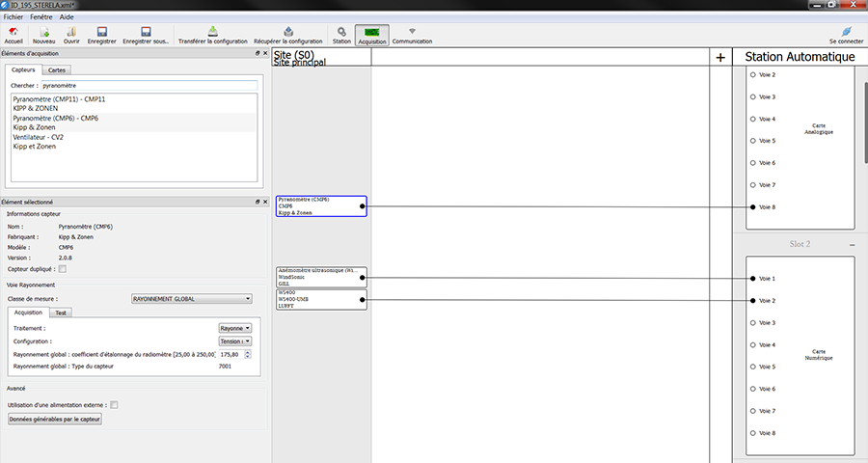
Task: Open Communication settings icon
Action: 412,32
